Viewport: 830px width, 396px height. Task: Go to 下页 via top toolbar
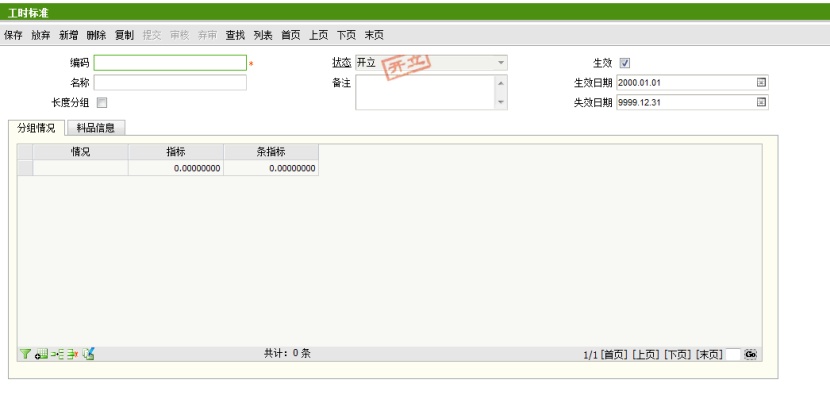(346, 35)
